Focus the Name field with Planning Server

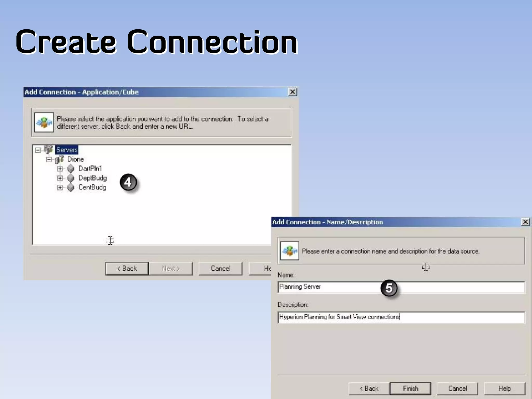click(401, 287)
